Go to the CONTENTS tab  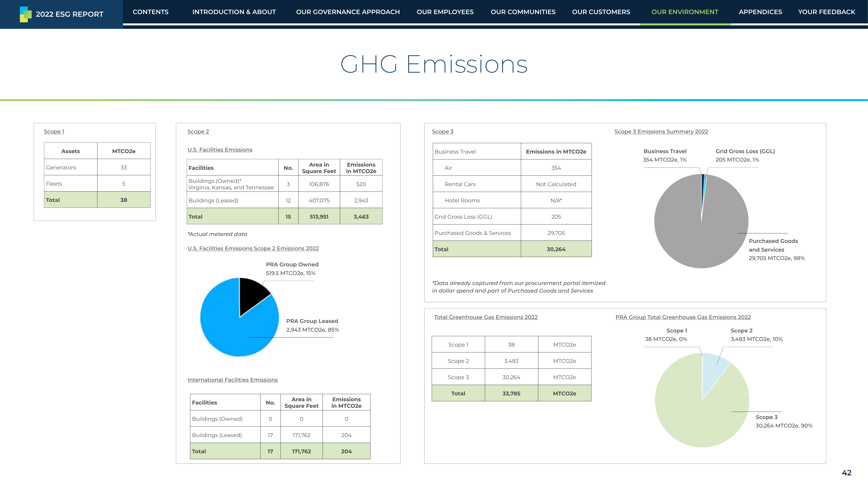click(151, 12)
